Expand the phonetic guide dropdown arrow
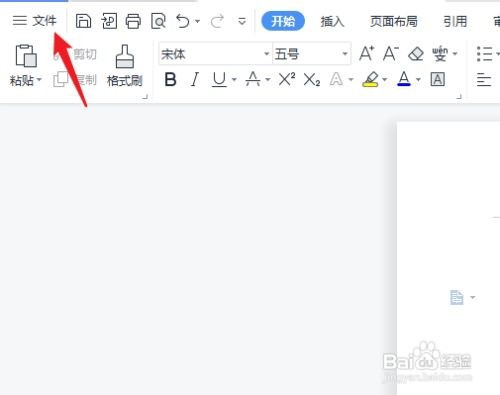Viewport: 500px width, 395px height. 455,54
